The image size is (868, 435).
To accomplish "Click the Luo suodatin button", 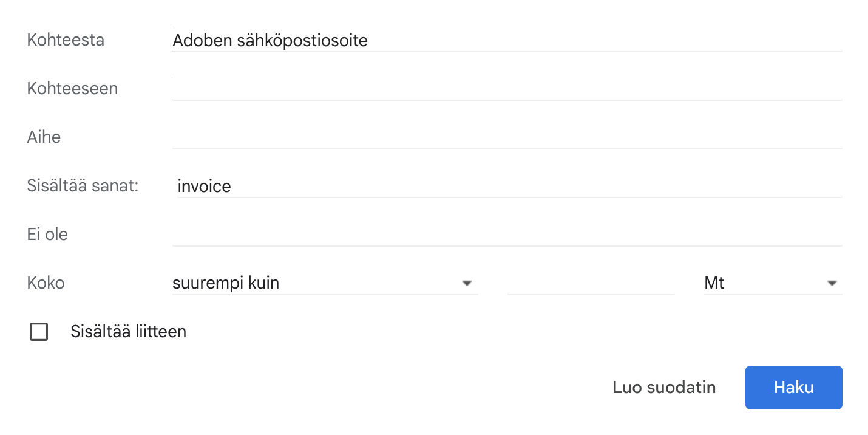I will coord(664,388).
